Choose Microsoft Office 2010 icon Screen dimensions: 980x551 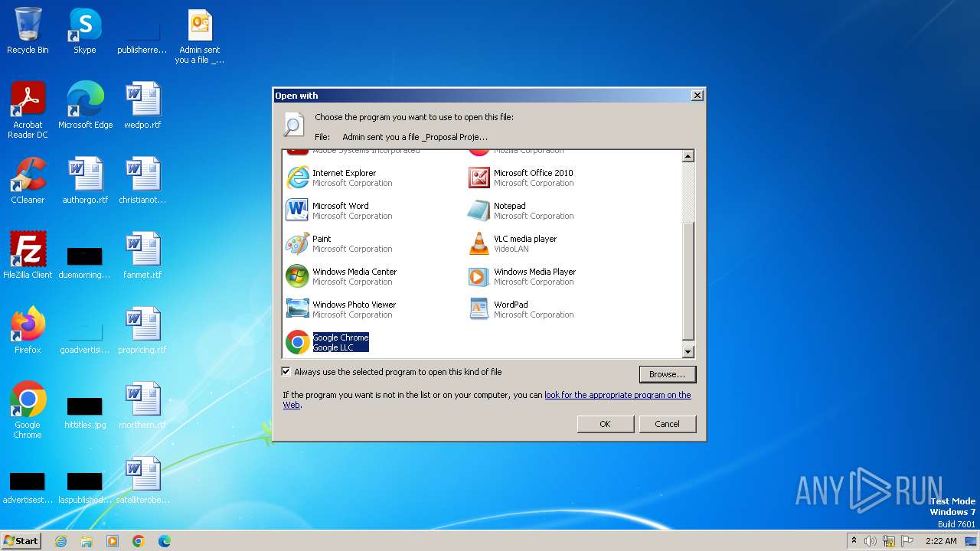click(x=479, y=178)
